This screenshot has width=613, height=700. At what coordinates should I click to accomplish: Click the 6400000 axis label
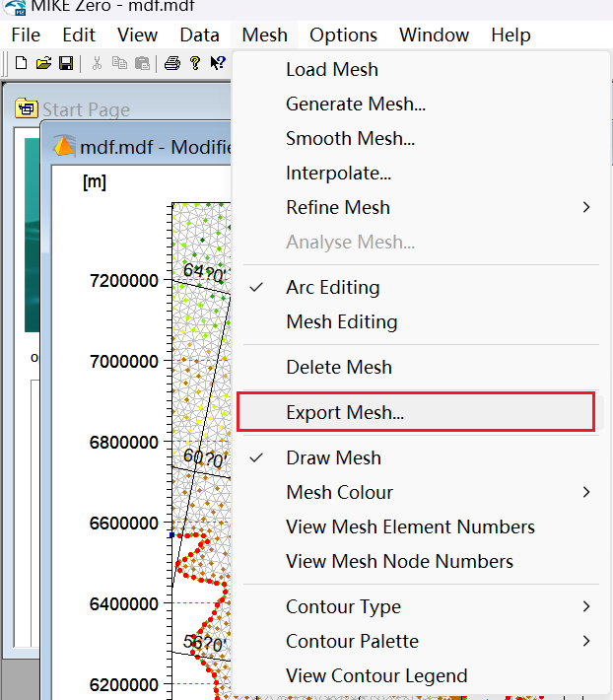point(124,604)
